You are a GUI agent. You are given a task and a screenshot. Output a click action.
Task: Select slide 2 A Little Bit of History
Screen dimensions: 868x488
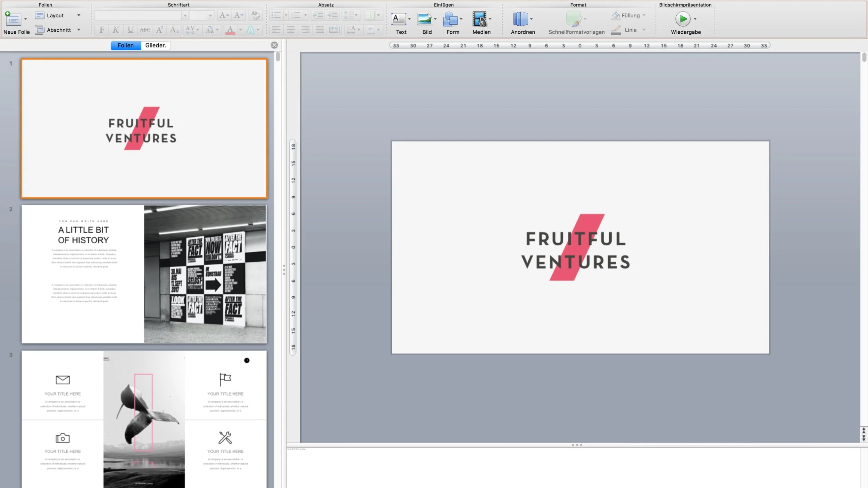click(144, 274)
